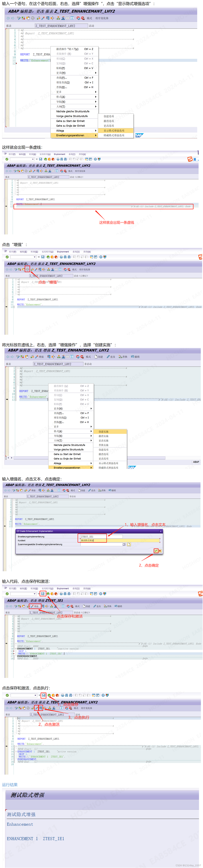Click Find binoculars icon in 虚线 screenshot toolbar
The image size is (203, 868).
click(62, 159)
